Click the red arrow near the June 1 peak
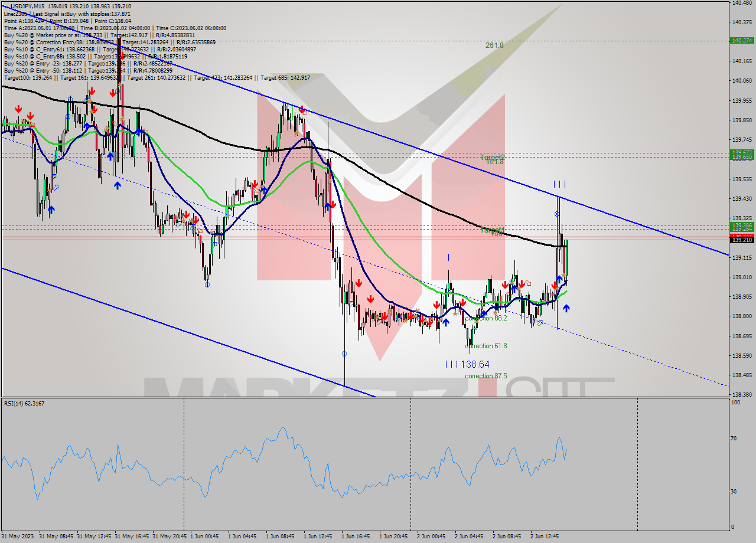This screenshot has width=756, height=543. [x=302, y=109]
